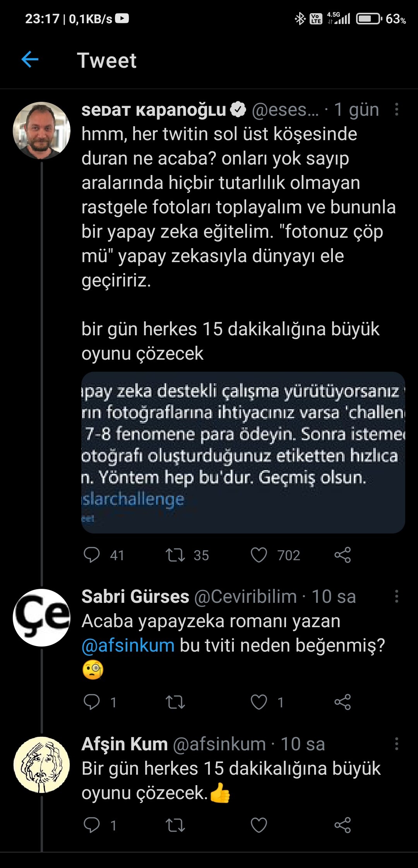This screenshot has height=868, width=418.
Task: Share Sedat Kapanoğlu's tweet
Action: pos(343,555)
